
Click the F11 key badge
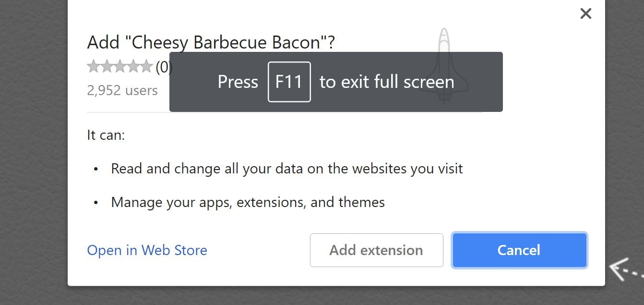click(x=289, y=82)
